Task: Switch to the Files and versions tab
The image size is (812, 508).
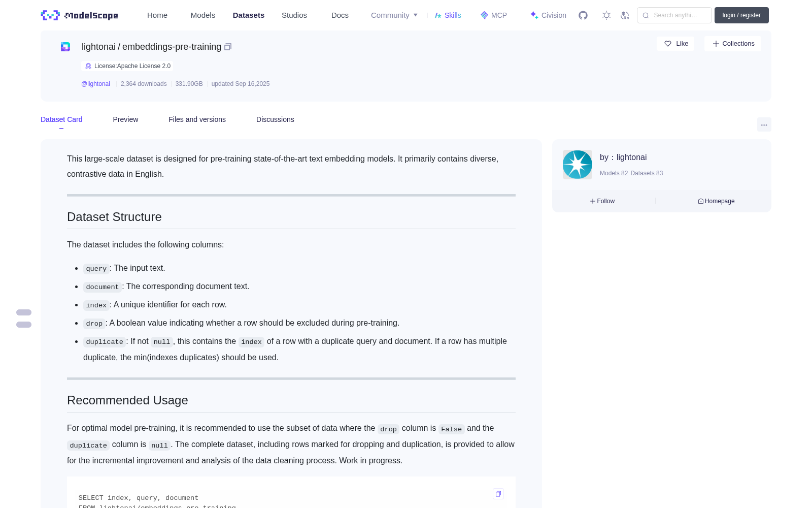Action: click(x=197, y=119)
